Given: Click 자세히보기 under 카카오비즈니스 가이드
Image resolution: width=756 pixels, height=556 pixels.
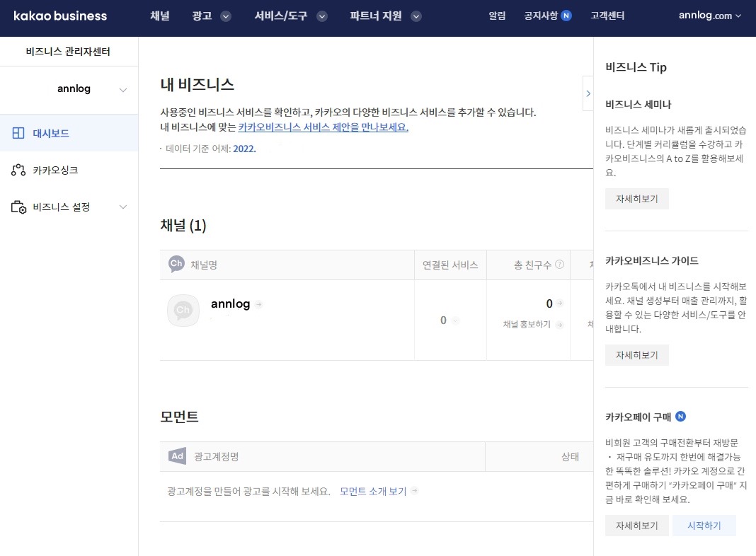Looking at the screenshot, I should click(637, 355).
